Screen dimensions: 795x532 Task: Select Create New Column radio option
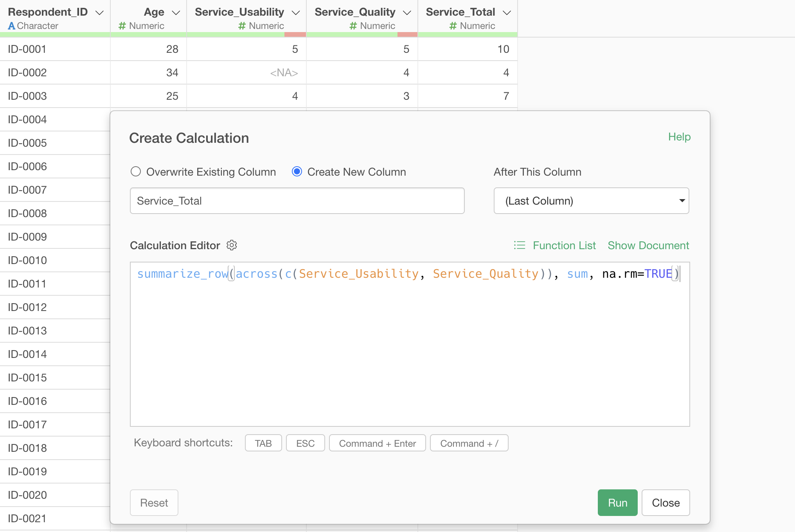[x=297, y=172]
